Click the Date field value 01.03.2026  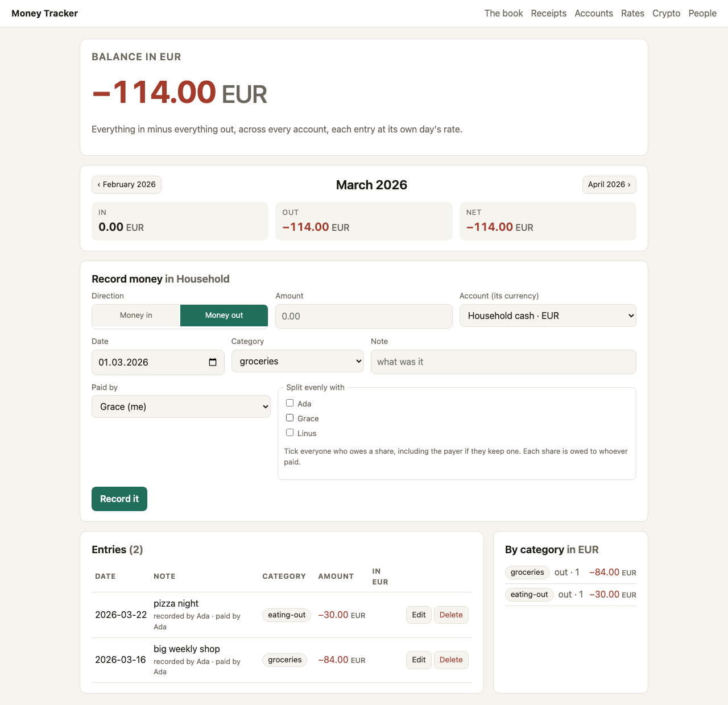[123, 362]
